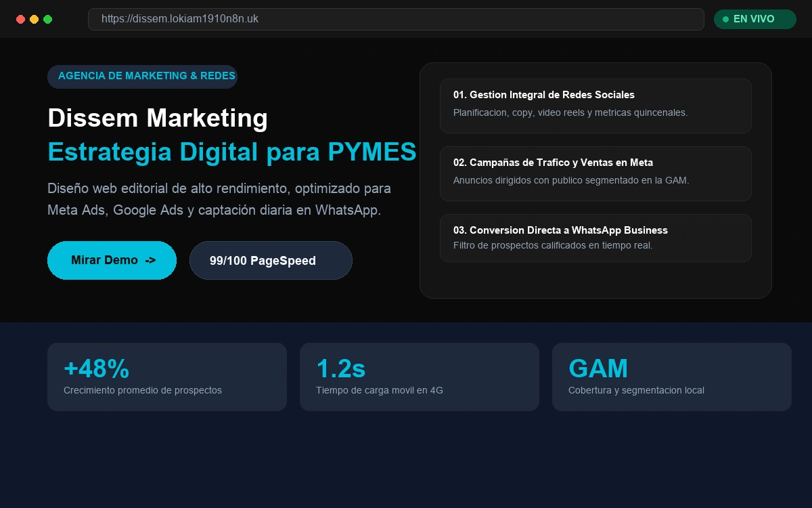This screenshot has width=812, height=508.
Task: Click the Diseño web editorial description paragraph
Action: coord(219,199)
